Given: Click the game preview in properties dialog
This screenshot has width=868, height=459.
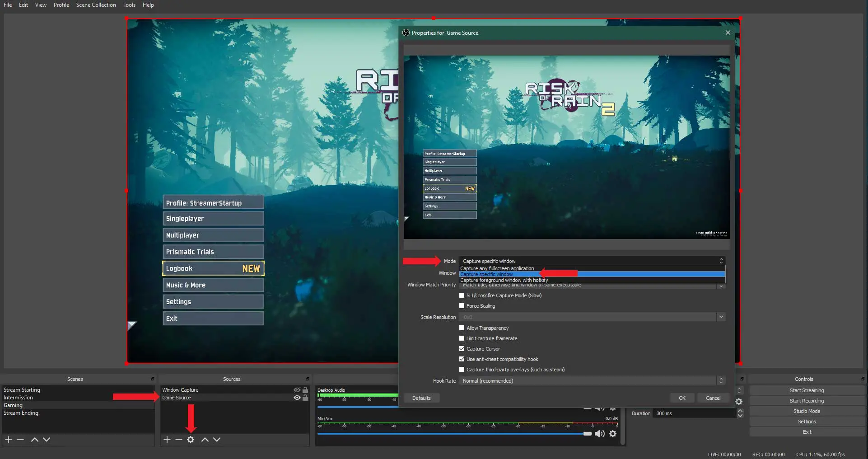Looking at the screenshot, I should click(x=566, y=147).
